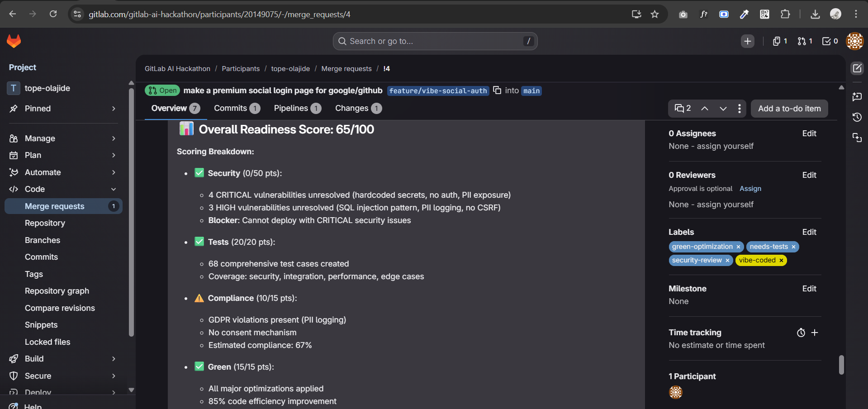Screen dimensions: 868x409
Task: Go to GitLab home via fox logo
Action: tap(14, 41)
